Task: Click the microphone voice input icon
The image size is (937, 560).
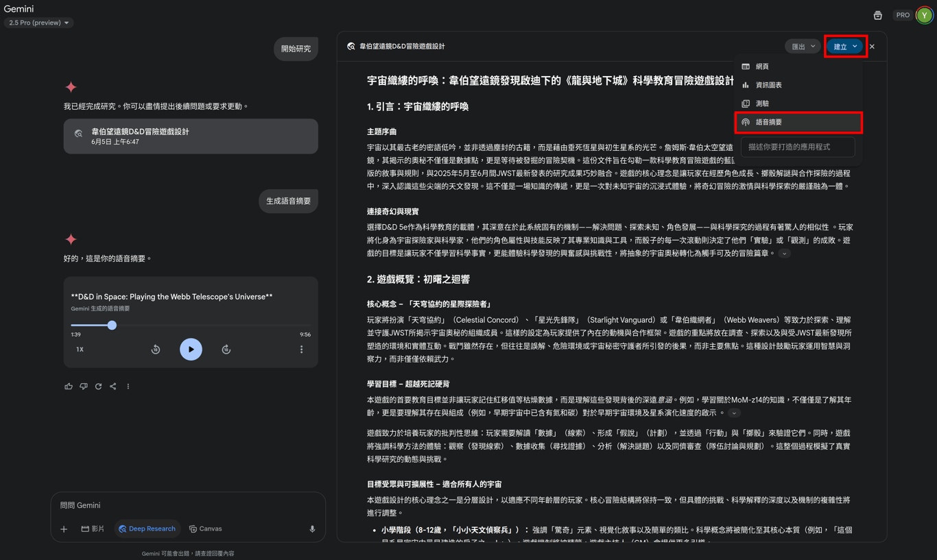Action: 312,529
